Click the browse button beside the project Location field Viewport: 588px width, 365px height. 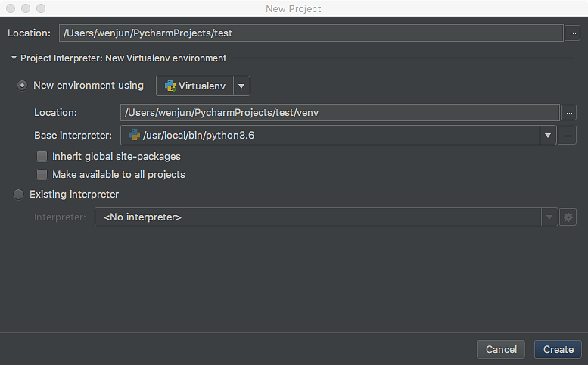(573, 33)
